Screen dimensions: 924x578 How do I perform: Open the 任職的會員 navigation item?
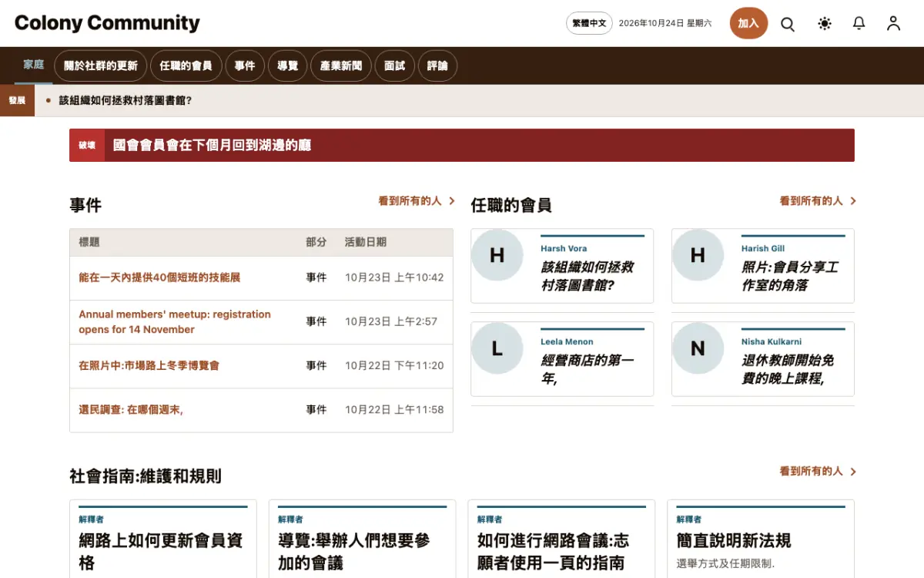186,66
